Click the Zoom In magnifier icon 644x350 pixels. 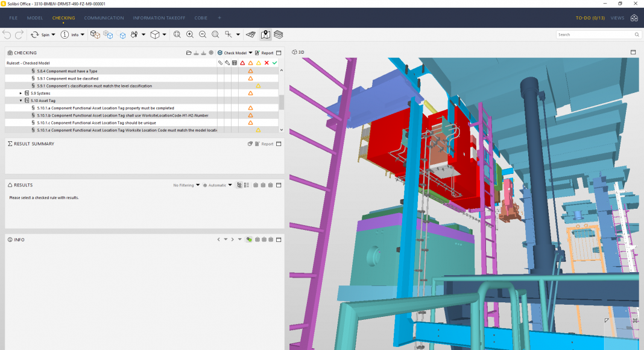pyautogui.click(x=190, y=35)
